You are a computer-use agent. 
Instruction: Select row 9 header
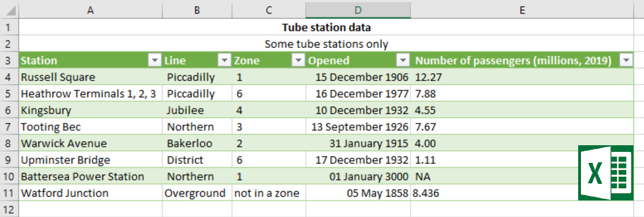click(x=9, y=160)
